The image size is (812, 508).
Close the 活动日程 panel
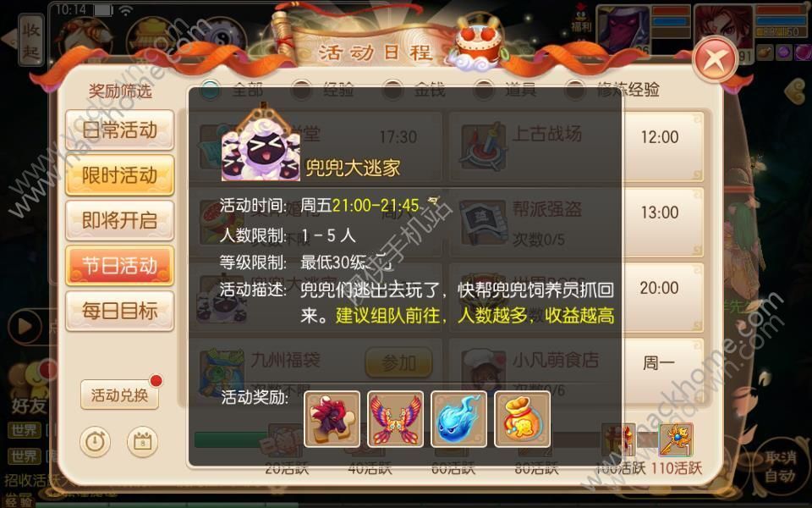pos(715,59)
